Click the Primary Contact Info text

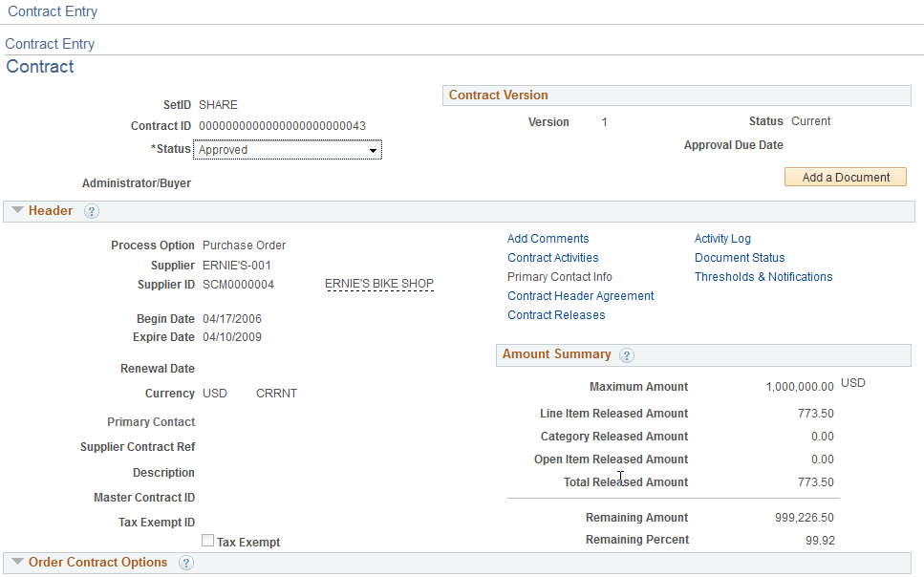pyautogui.click(x=560, y=276)
